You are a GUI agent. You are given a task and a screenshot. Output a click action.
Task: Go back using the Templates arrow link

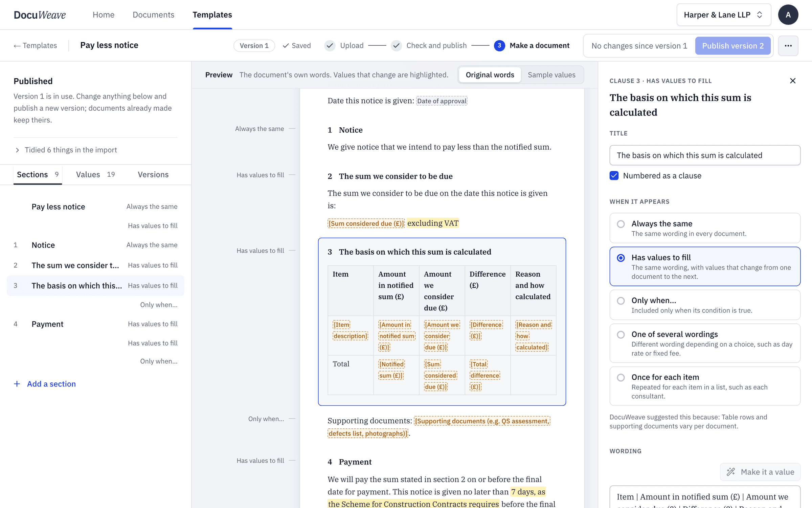pos(35,45)
